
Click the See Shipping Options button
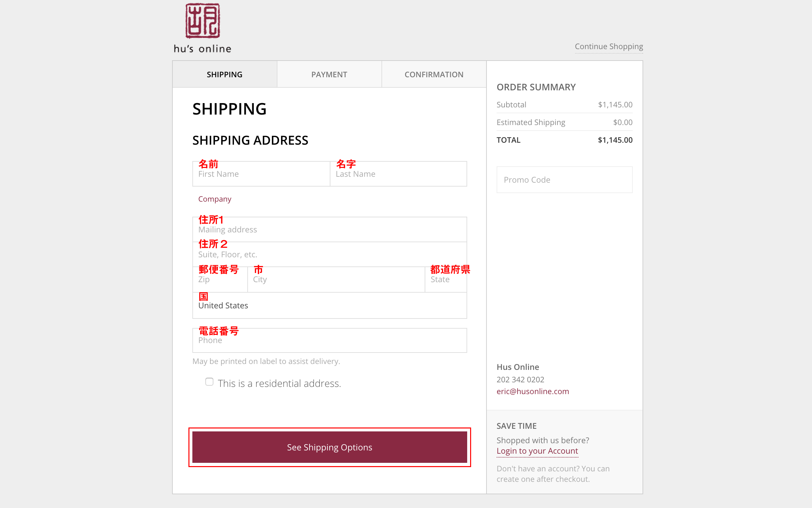(329, 447)
